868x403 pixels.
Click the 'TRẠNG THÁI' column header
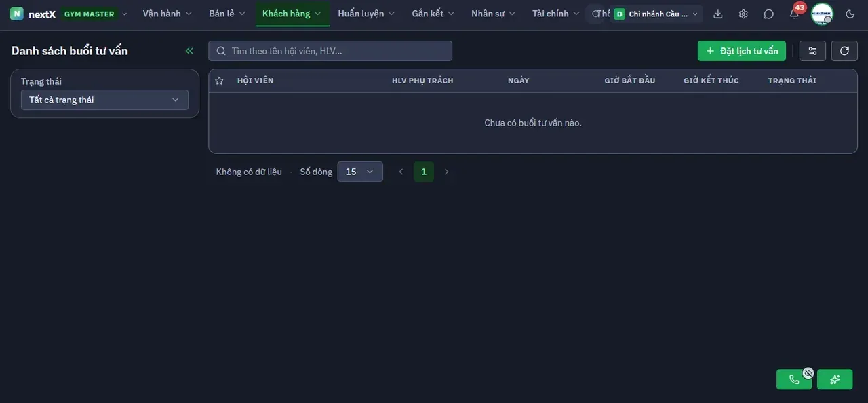coord(792,81)
